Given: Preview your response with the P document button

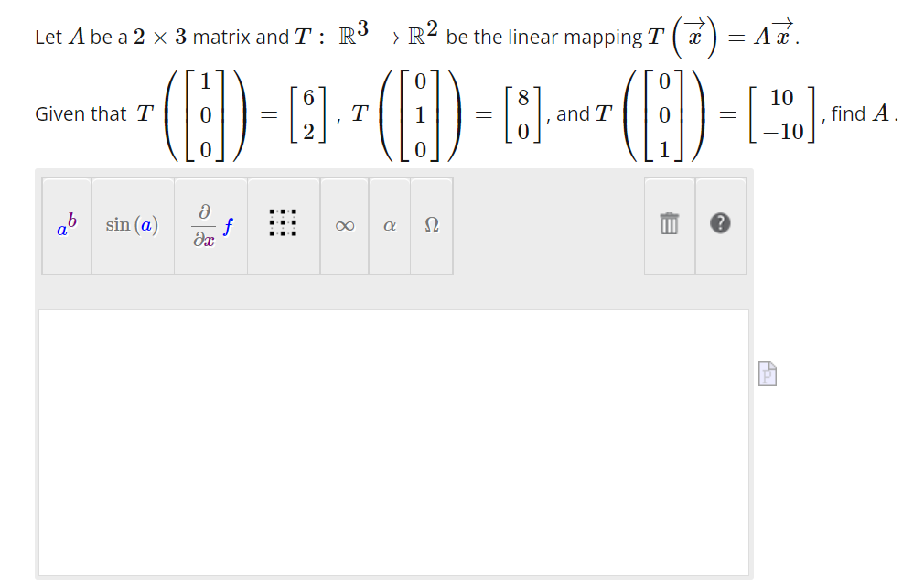Looking at the screenshot, I should pyautogui.click(x=767, y=374).
